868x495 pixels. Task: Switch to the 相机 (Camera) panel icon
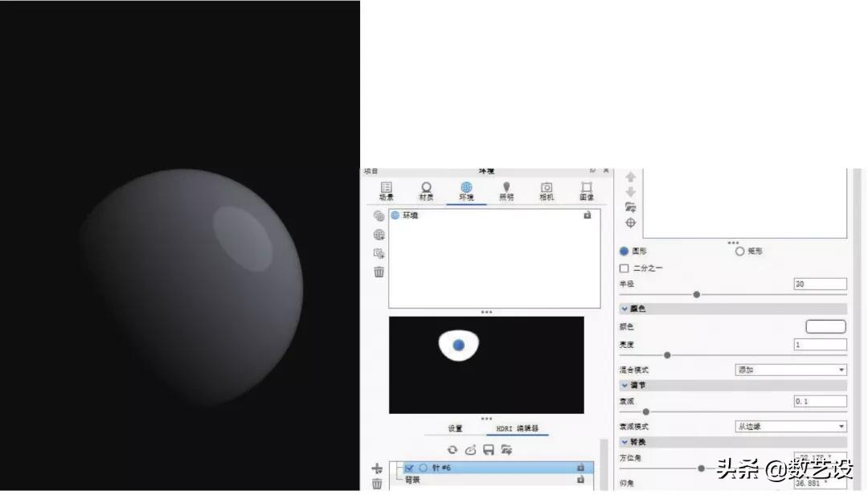(547, 188)
